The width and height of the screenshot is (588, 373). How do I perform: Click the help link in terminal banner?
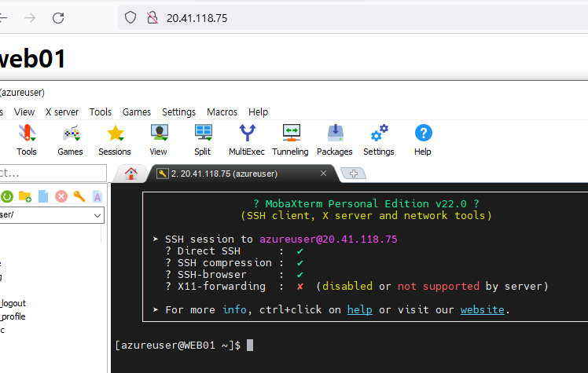coord(359,309)
